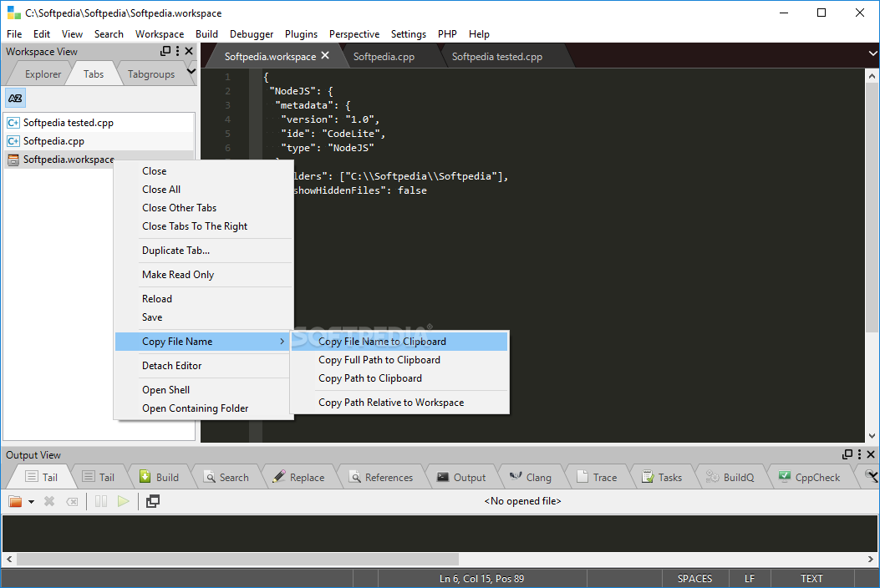Toggle alphabetical sort in the Tabs pane
This screenshot has height=588, width=880.
pos(15,99)
